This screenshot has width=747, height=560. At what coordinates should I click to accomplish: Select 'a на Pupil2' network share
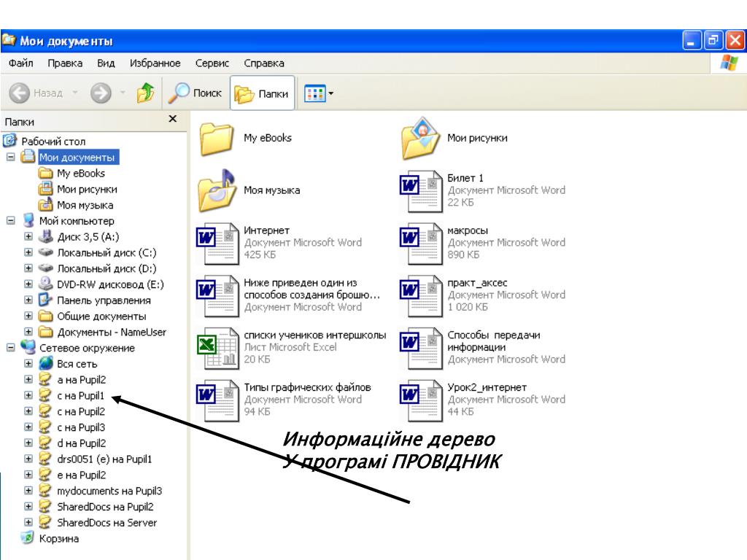(82, 380)
